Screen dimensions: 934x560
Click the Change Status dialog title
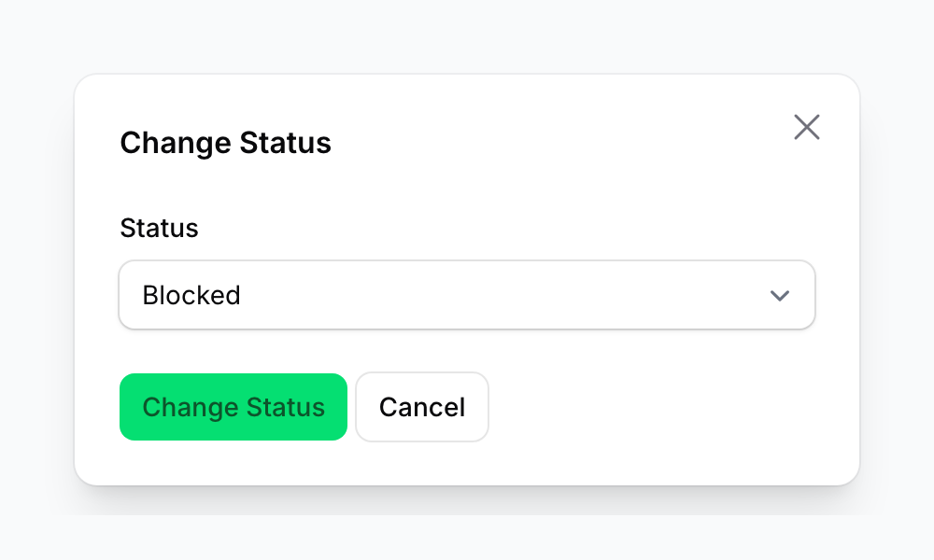coord(225,143)
